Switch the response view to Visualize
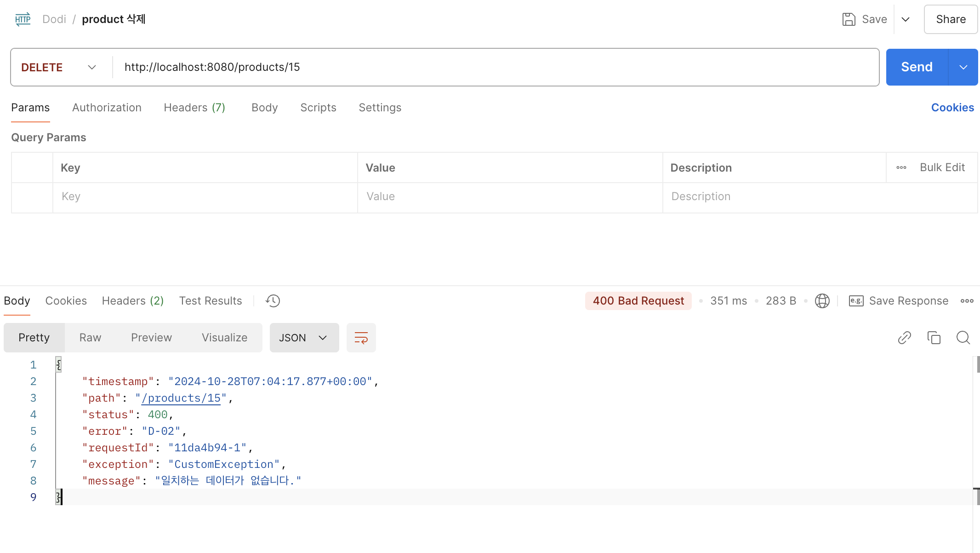 coord(224,338)
